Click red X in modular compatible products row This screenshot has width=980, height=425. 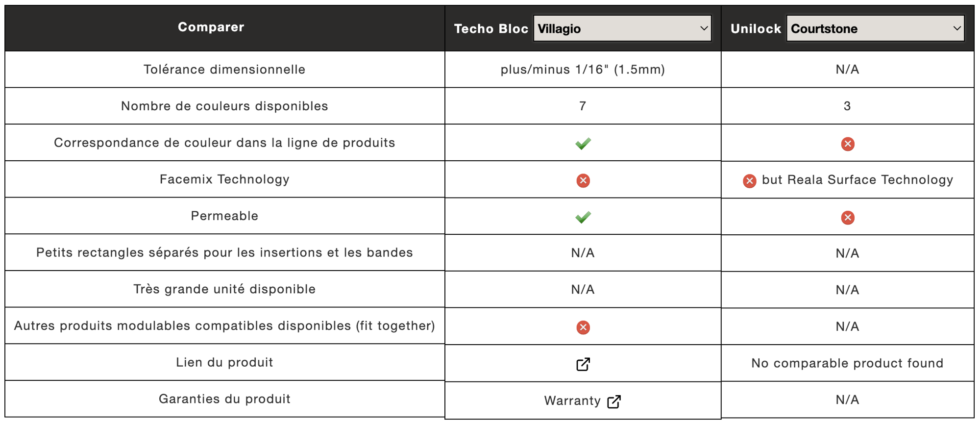point(583,327)
